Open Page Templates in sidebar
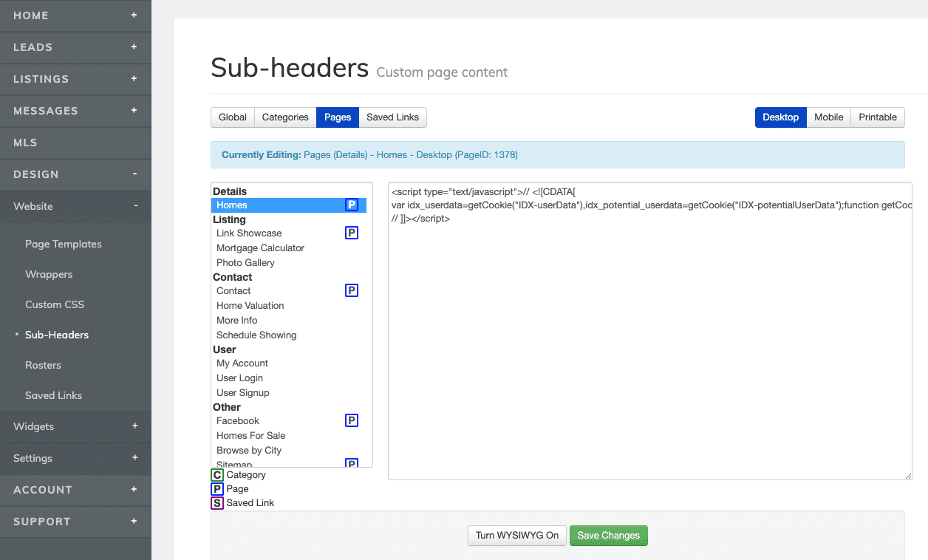The width and height of the screenshot is (928, 560). pos(64,244)
